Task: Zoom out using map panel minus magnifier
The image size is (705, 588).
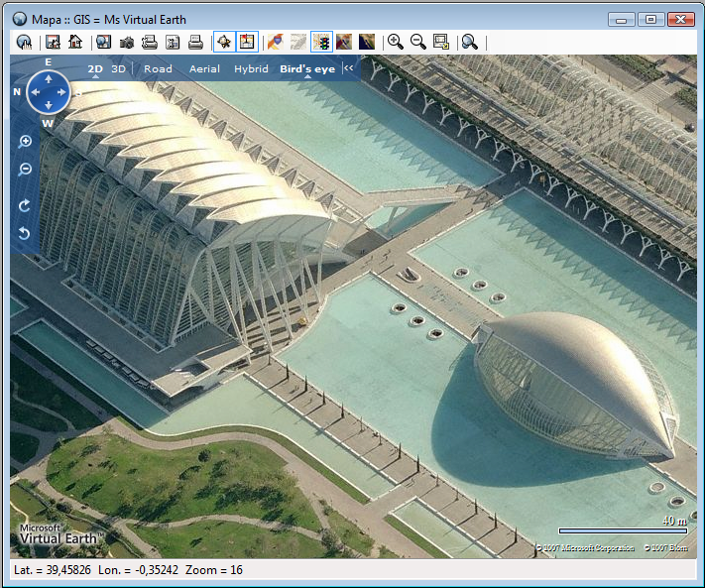Action: pyautogui.click(x=26, y=170)
